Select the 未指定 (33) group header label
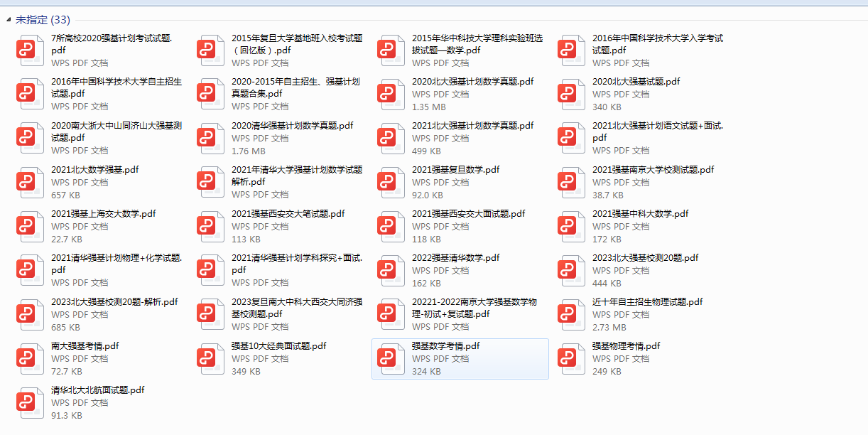The width and height of the screenshot is (868, 435). point(43,20)
